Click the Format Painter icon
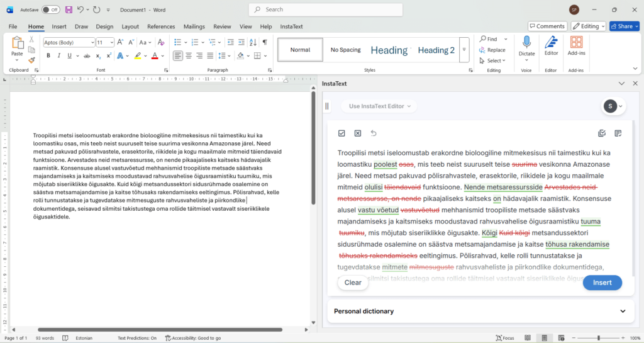Screen dimensions: 644x343 tap(31, 60)
